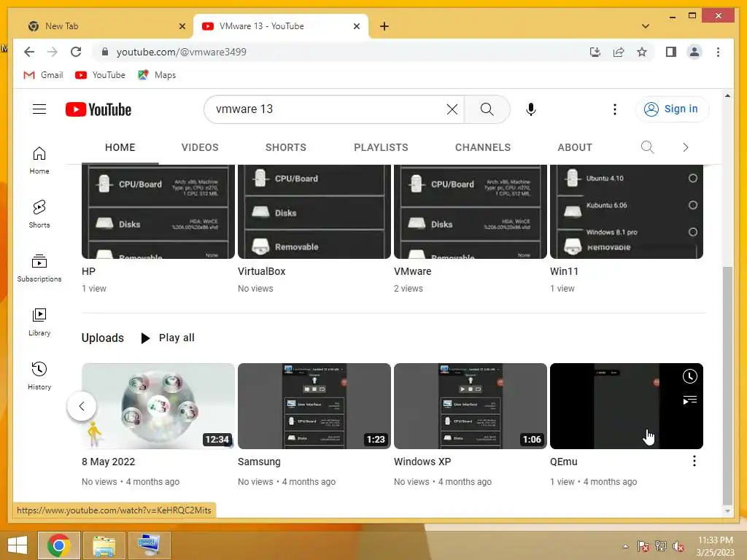The width and height of the screenshot is (747, 560).
Task: Open Library in the sidebar
Action: (39, 322)
